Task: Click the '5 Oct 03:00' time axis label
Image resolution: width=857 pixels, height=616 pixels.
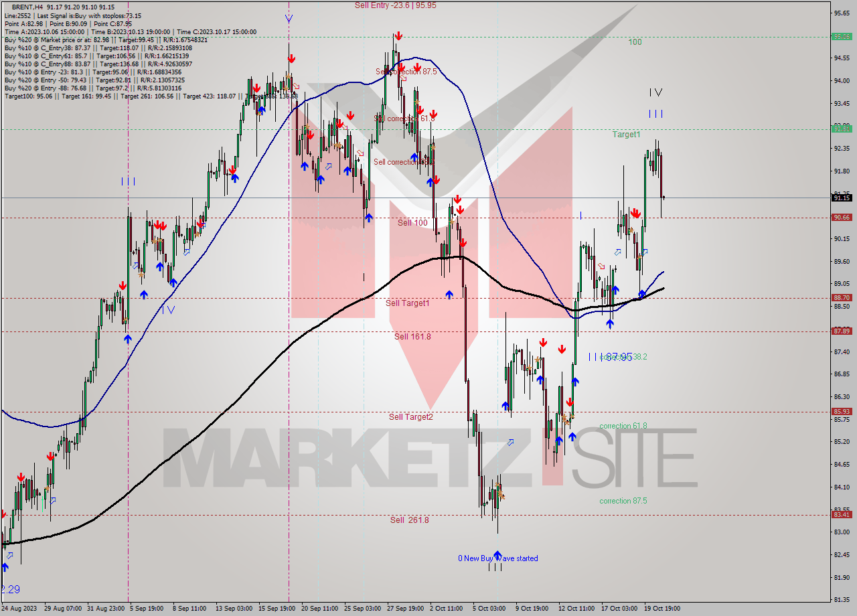Action: click(x=489, y=609)
